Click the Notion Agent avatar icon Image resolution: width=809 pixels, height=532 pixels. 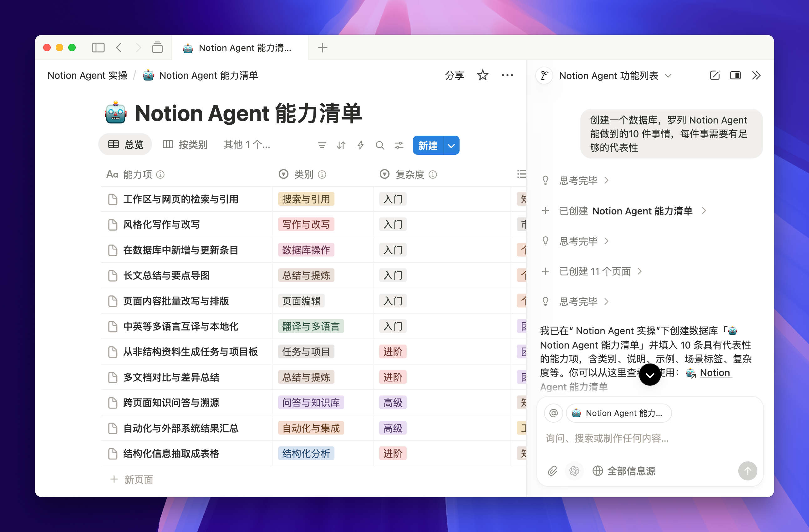tap(544, 75)
